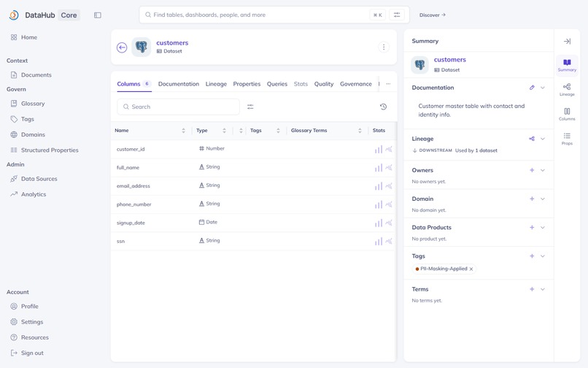Screen dimensions: 588x368
Task: Sort columns by Name header arrows
Action: (183, 130)
